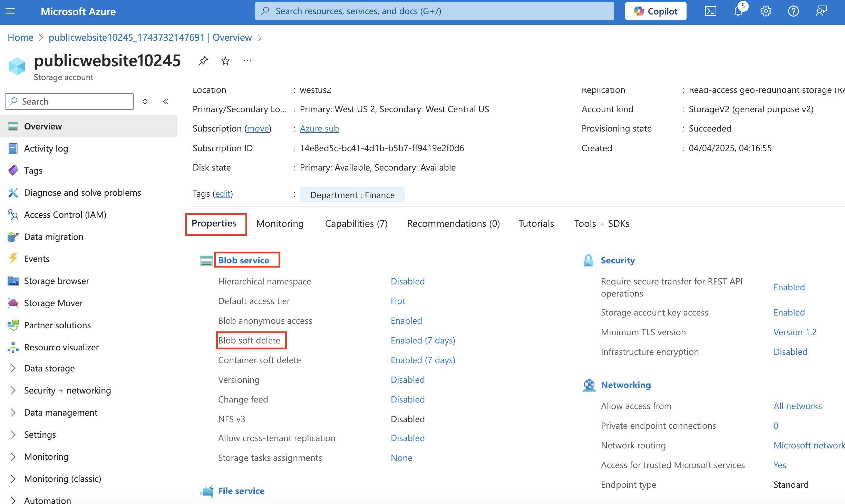Open the Copilot button
Viewport: 845px width, 504px height.
[655, 11]
